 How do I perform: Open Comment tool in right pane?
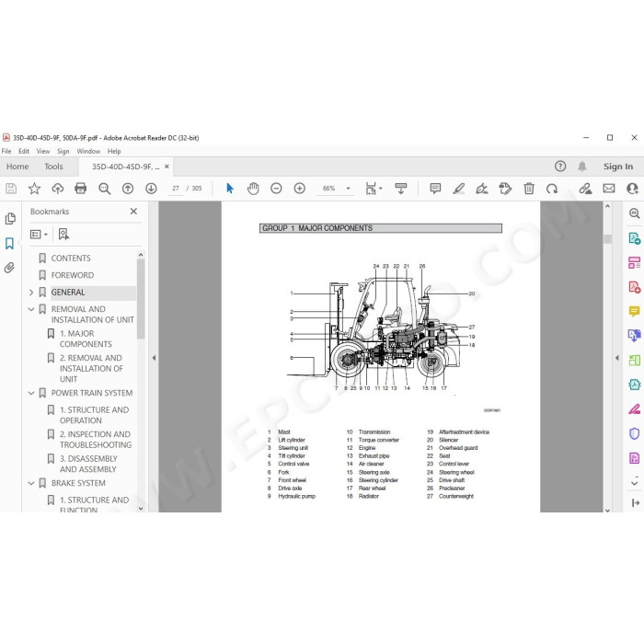(x=635, y=311)
